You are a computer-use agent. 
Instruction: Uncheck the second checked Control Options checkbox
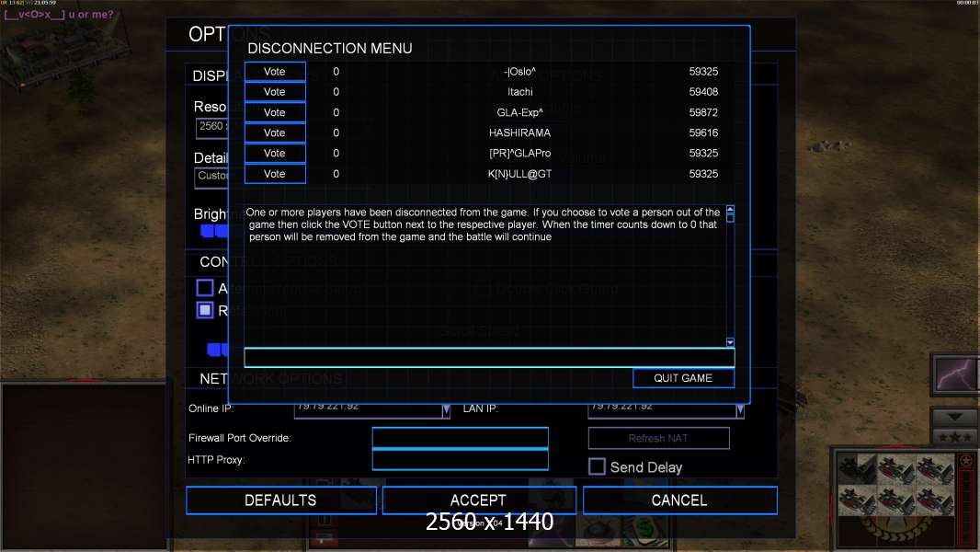point(205,310)
